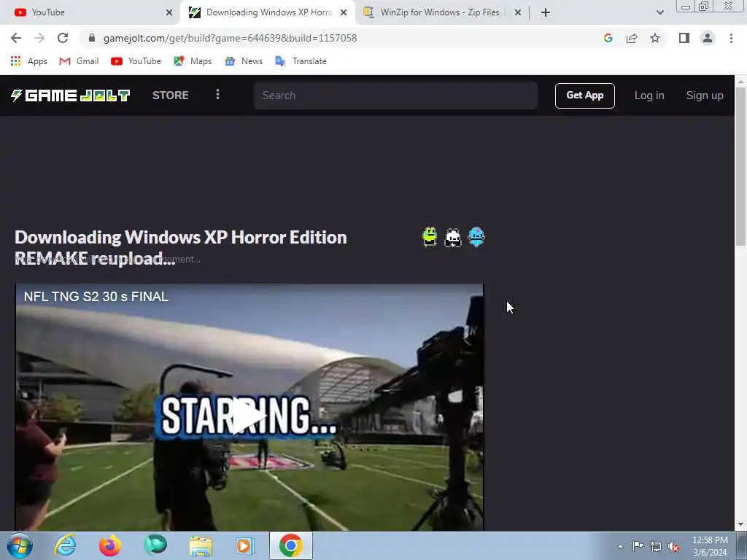
Task: Open the media player taskbar icon
Action: 245,545
